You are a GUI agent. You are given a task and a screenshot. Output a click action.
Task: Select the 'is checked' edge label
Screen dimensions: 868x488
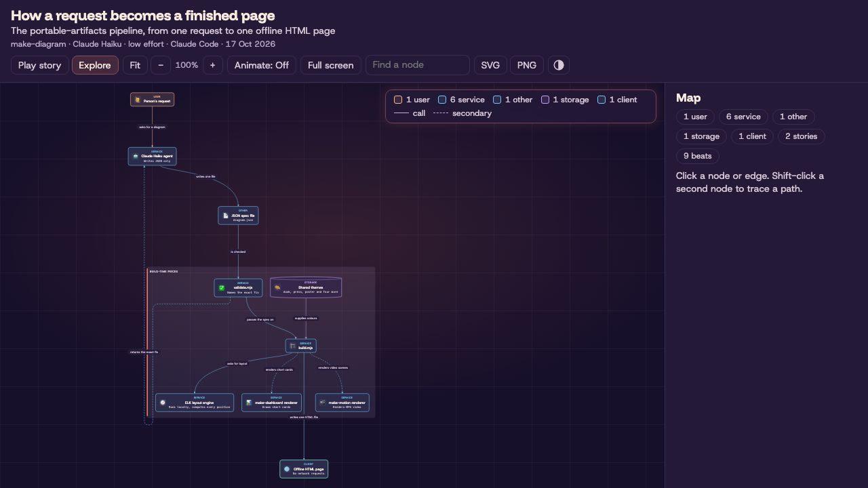coord(238,252)
